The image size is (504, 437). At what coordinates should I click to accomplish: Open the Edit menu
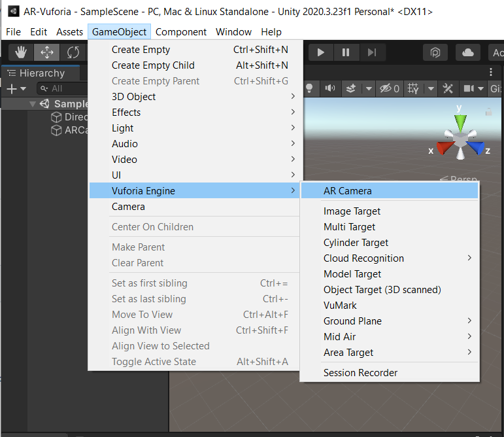click(x=39, y=32)
